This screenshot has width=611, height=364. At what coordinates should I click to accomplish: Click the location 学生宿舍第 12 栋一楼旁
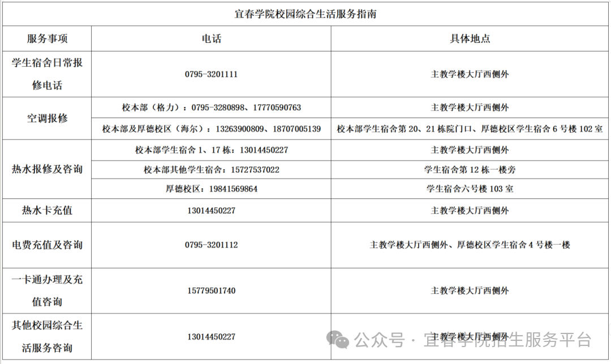click(x=470, y=170)
